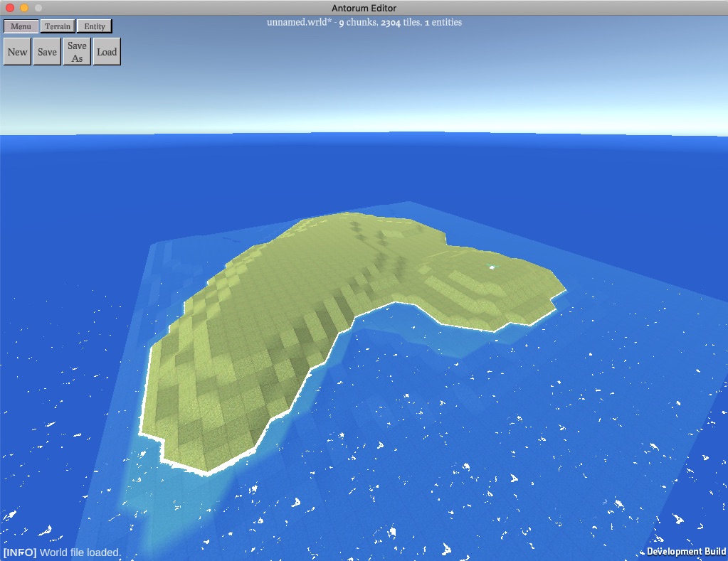Image resolution: width=728 pixels, height=561 pixels.
Task: Click the sky area above the horizon
Action: click(x=427, y=78)
